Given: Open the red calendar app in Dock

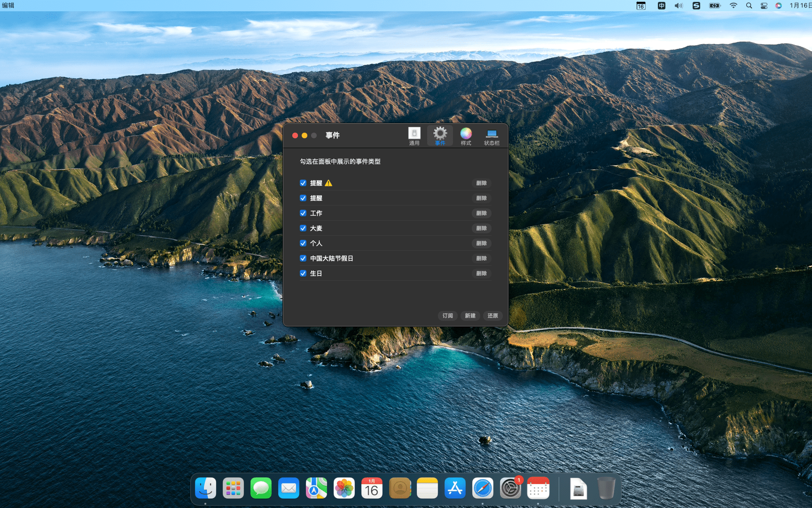Looking at the screenshot, I should (x=538, y=488).
